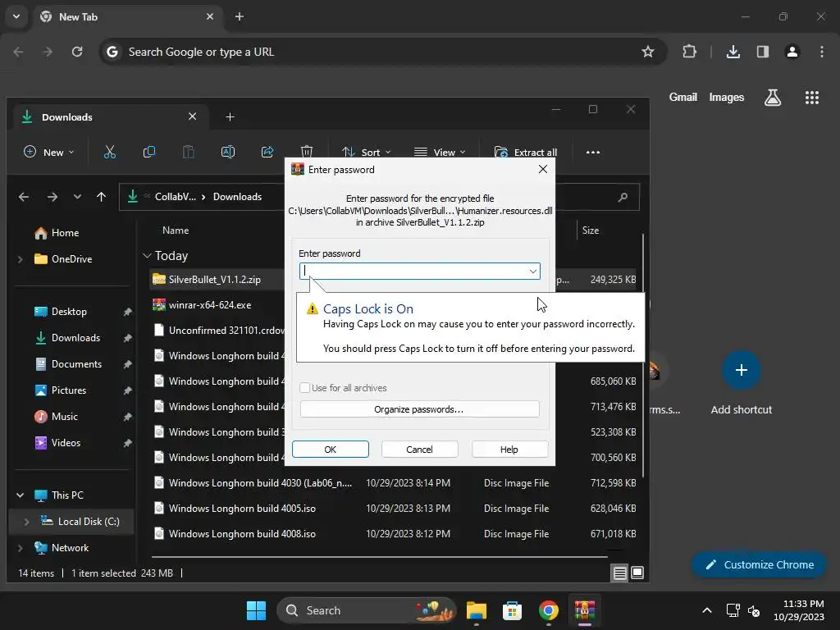Open Search Labs flask icon

773,98
